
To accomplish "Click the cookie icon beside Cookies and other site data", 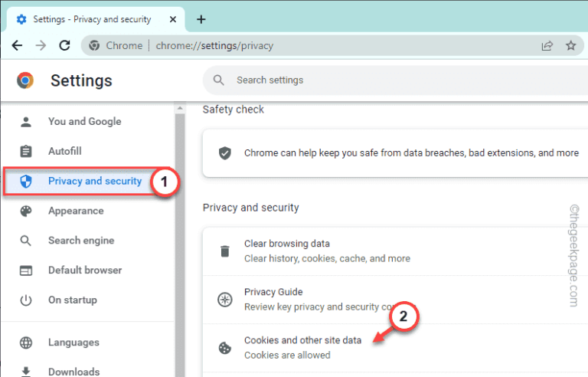I will click(224, 347).
